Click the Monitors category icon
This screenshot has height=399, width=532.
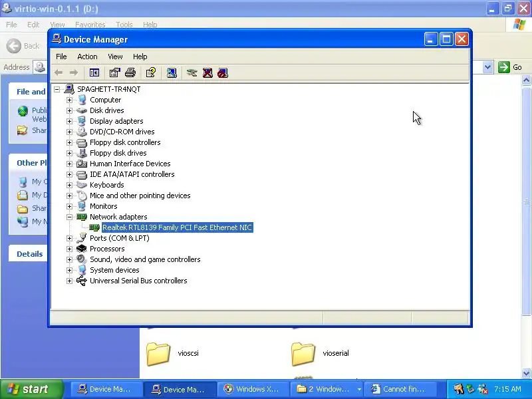(81, 206)
